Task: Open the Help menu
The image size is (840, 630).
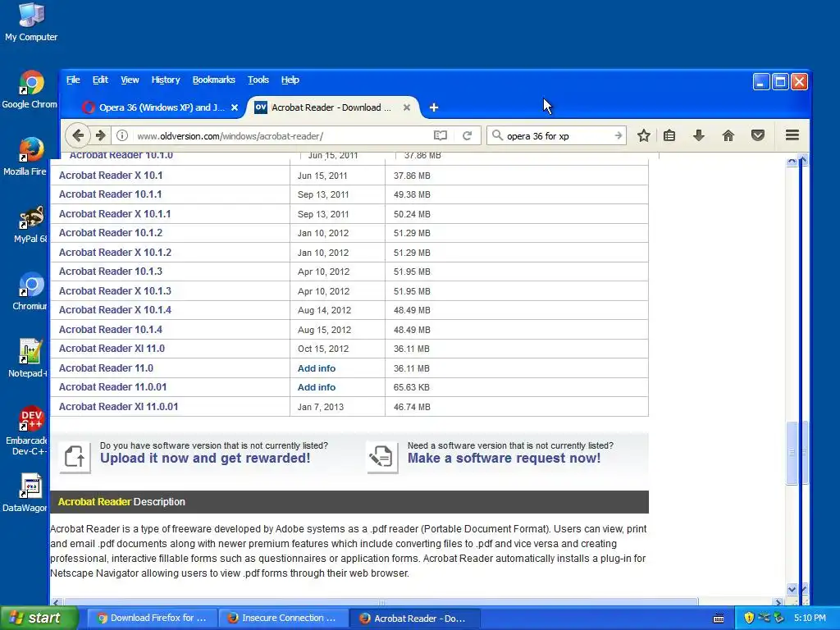Action: coord(290,80)
